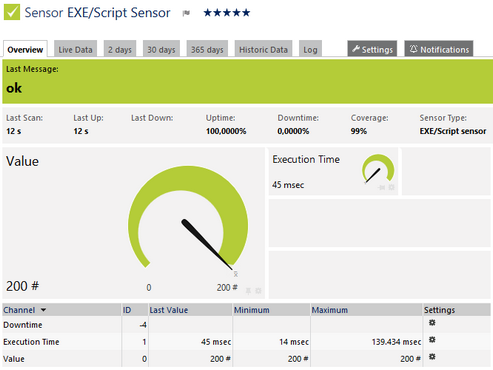
Task: Sort by Minimum column header
Action: [x=252, y=310]
